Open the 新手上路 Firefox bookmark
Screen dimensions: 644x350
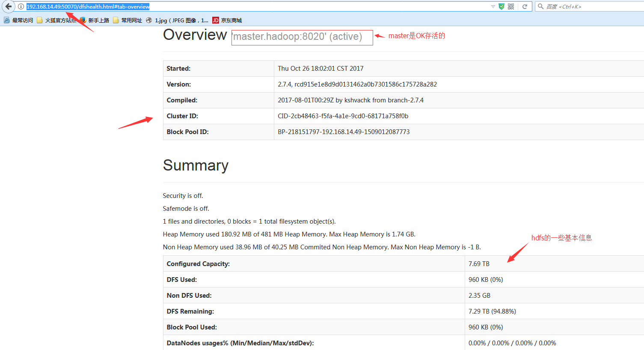click(x=94, y=20)
